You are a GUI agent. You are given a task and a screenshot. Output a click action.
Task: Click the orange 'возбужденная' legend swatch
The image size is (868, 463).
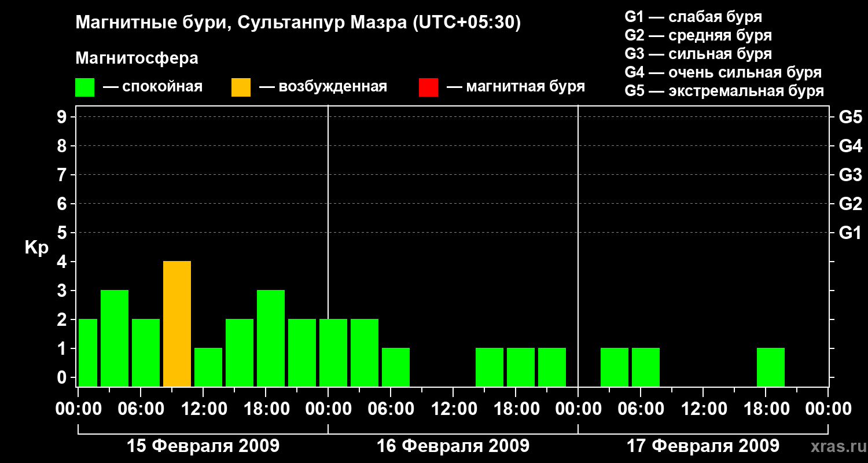click(x=241, y=87)
